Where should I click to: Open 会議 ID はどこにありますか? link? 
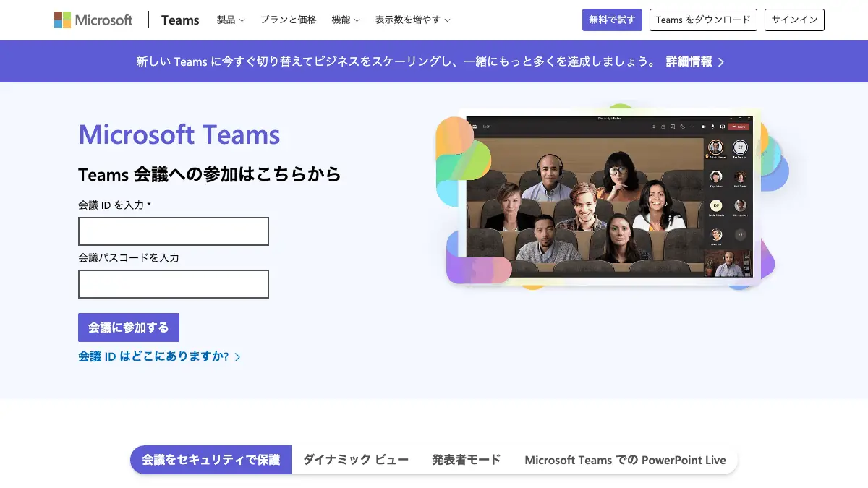(x=159, y=356)
